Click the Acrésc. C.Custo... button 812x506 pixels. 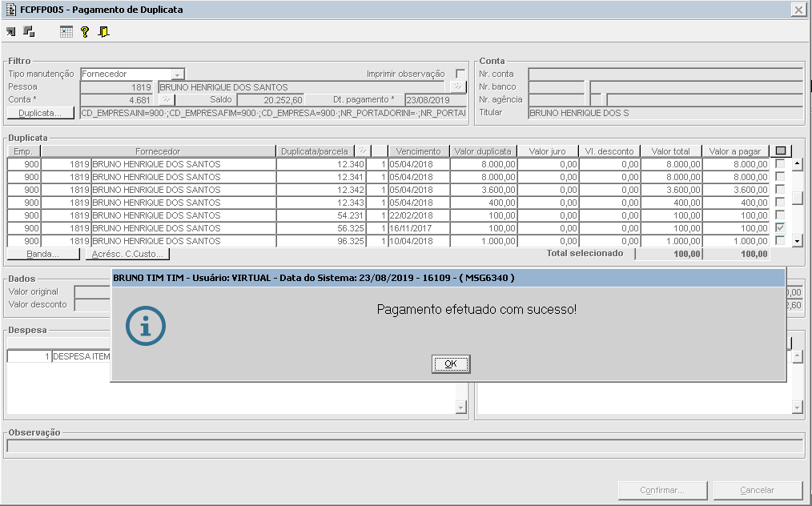pos(127,254)
